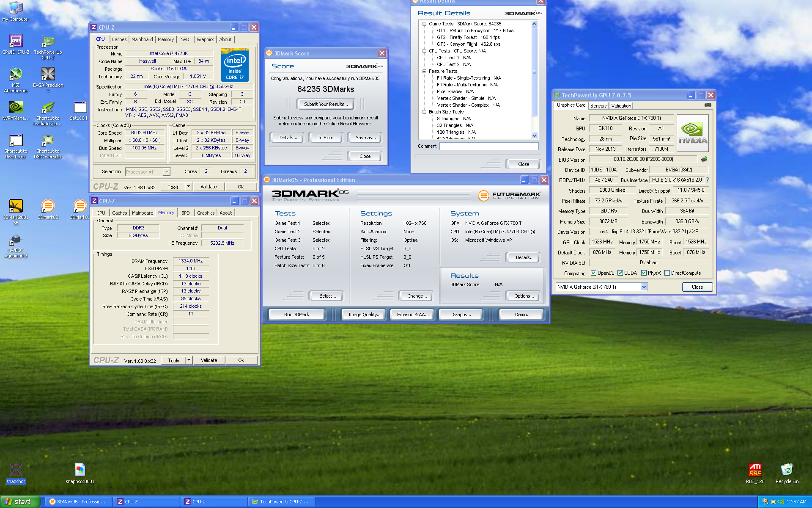This screenshot has width=812, height=508.
Task: Open NVPMManager desktop icon
Action: [16, 110]
